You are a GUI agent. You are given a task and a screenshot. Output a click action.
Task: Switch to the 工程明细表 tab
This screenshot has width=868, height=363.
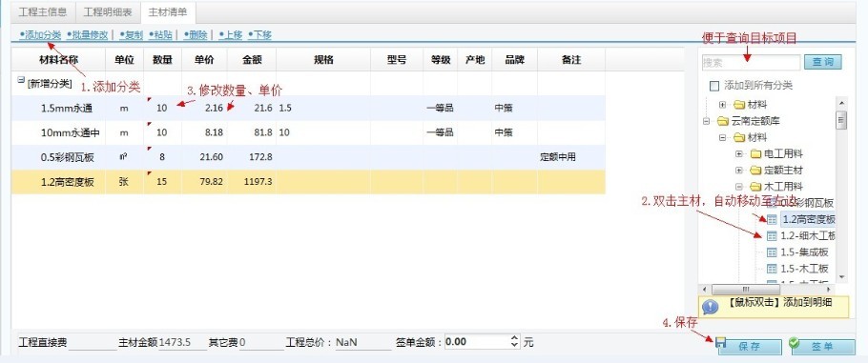click(108, 11)
